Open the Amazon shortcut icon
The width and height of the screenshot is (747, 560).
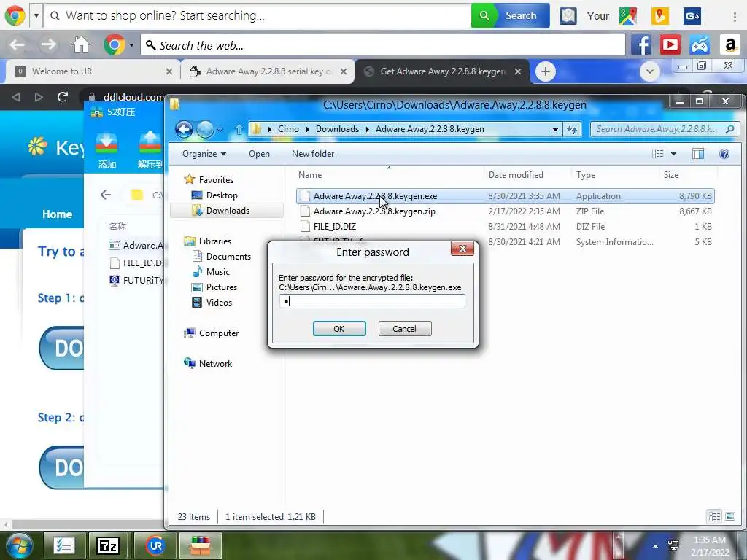pyautogui.click(x=729, y=45)
